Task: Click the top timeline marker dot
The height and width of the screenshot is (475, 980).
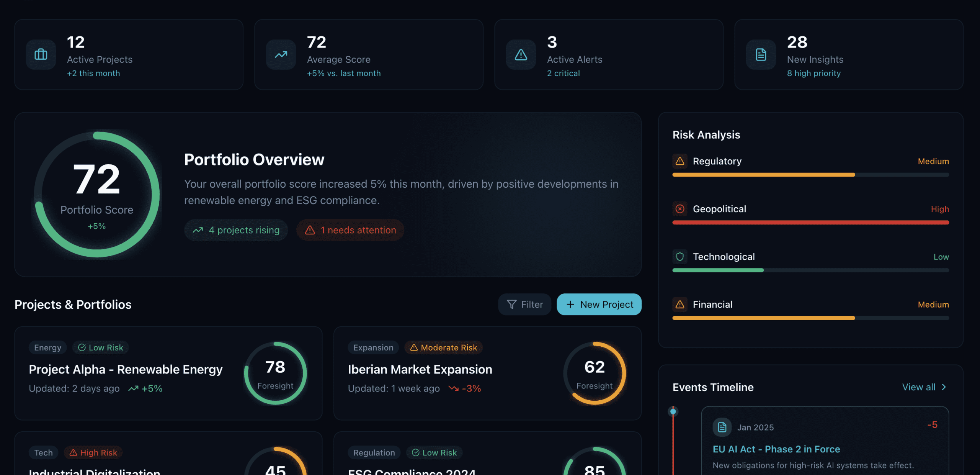Action: 673,412
